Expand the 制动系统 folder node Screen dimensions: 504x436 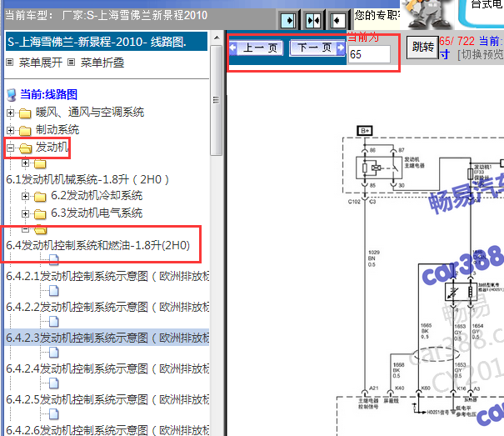pyautogui.click(x=10, y=130)
